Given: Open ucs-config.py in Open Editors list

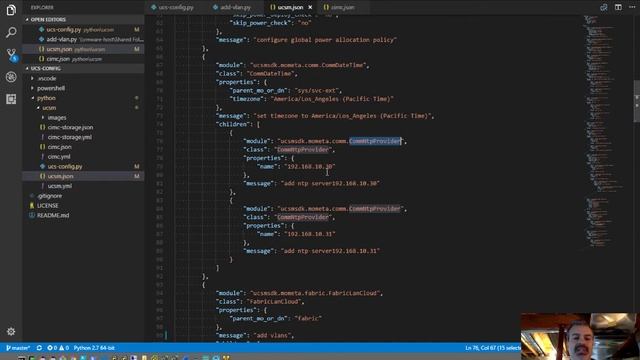Looking at the screenshot, I should coord(63,30).
